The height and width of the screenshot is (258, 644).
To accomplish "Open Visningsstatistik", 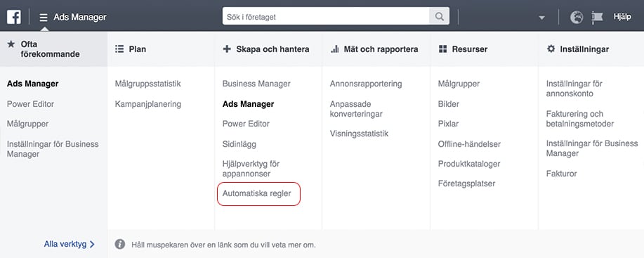I will (x=359, y=134).
